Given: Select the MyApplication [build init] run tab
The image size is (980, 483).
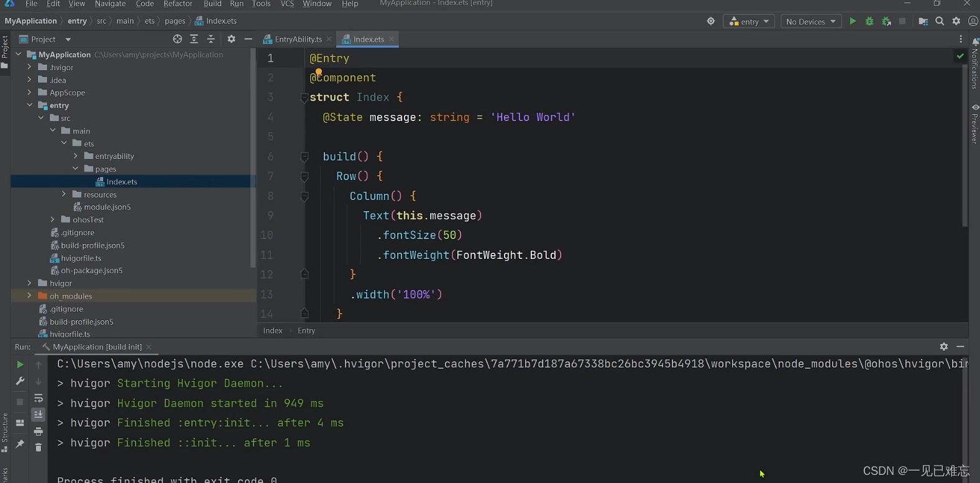Looking at the screenshot, I should click(x=96, y=346).
